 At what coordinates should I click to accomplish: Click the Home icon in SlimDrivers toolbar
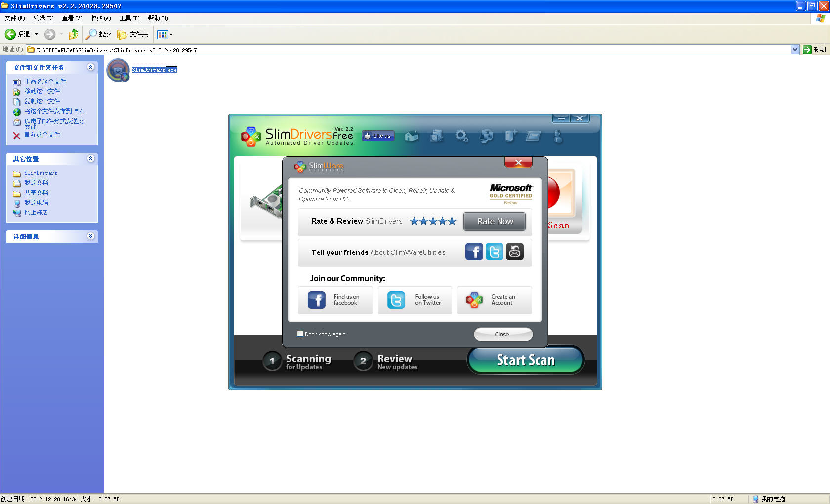pos(412,136)
